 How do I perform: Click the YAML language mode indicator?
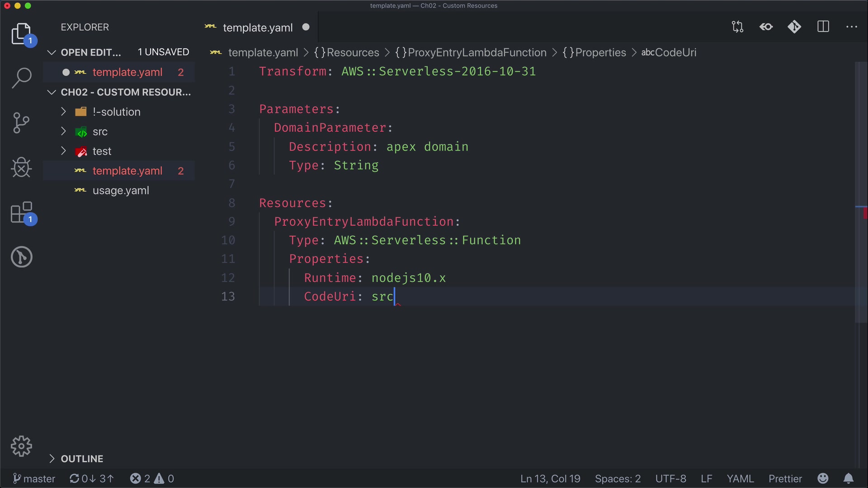click(x=740, y=479)
